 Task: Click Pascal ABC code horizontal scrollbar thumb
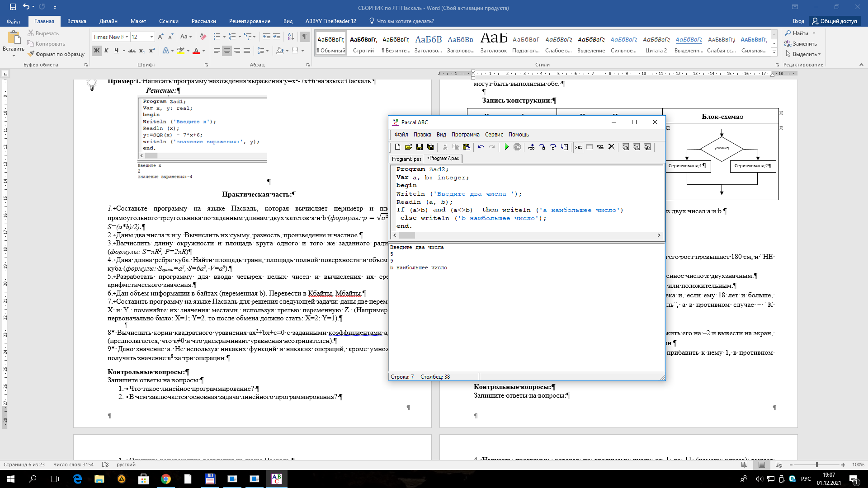coord(406,235)
